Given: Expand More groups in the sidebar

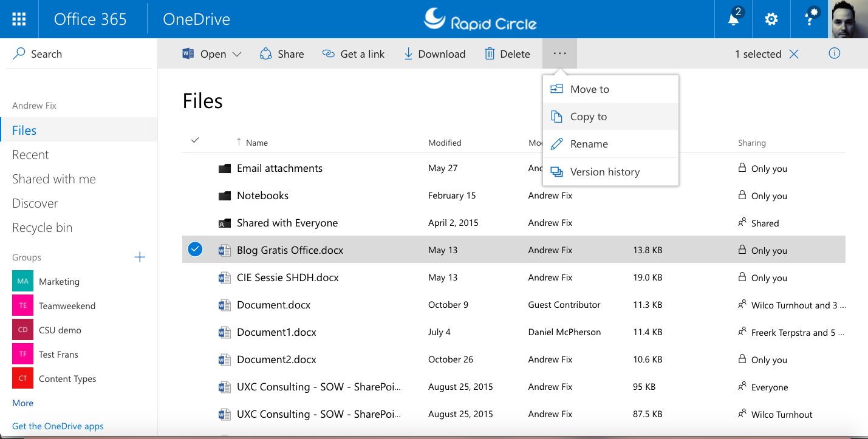Looking at the screenshot, I should (22, 403).
